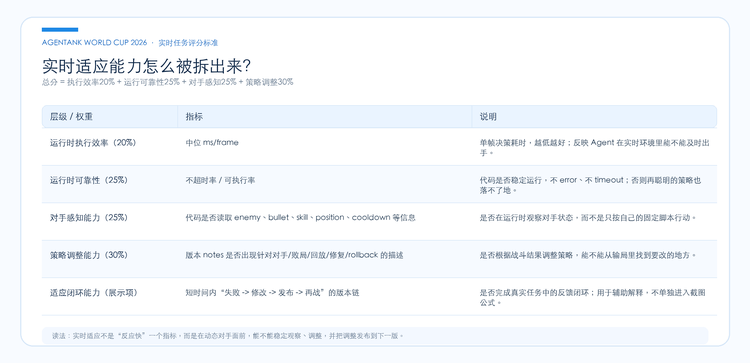Click the 读法 footnote at the bottom
This screenshot has height=363, width=750.
229,336
